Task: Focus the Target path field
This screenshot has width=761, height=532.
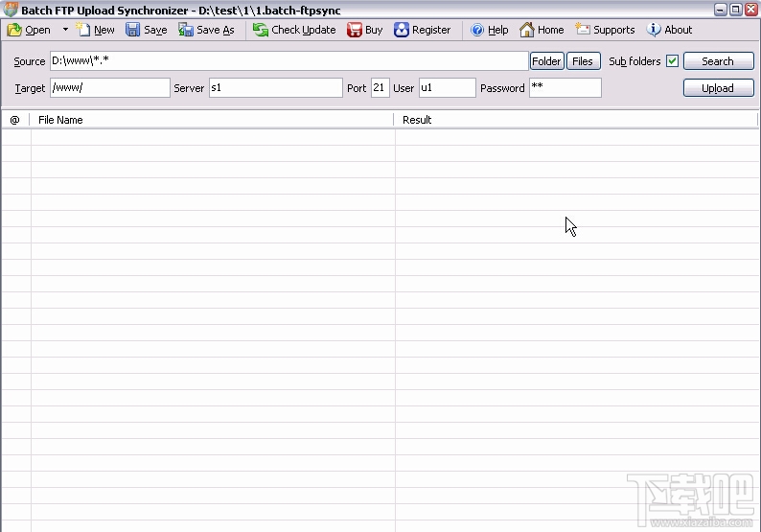Action: (x=110, y=88)
